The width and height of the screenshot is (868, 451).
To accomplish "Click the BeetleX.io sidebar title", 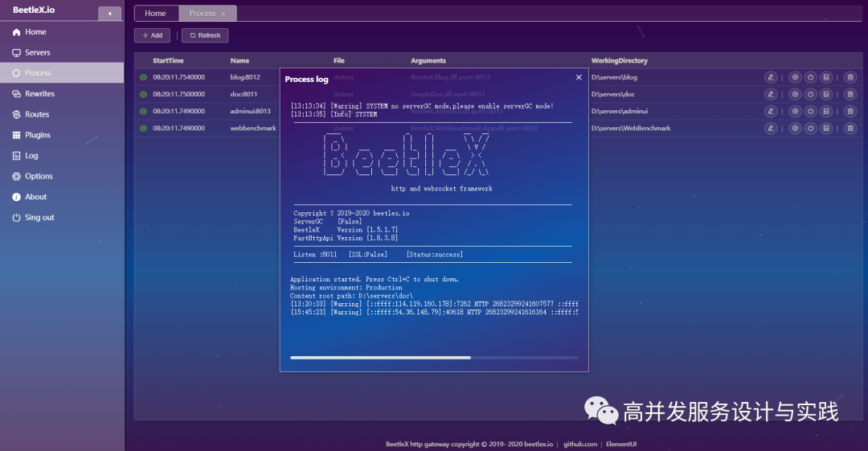I will click(x=34, y=10).
